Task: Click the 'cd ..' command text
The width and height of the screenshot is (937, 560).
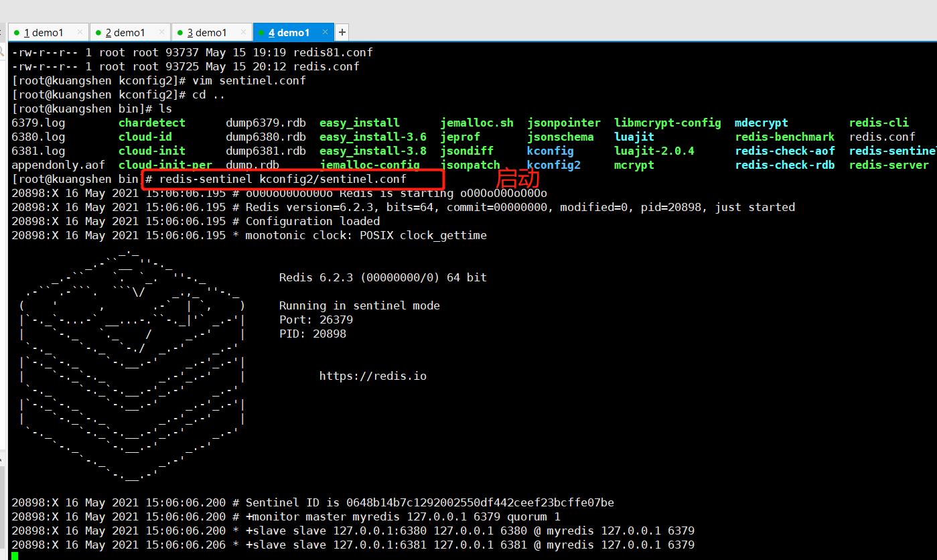Action: (x=209, y=94)
